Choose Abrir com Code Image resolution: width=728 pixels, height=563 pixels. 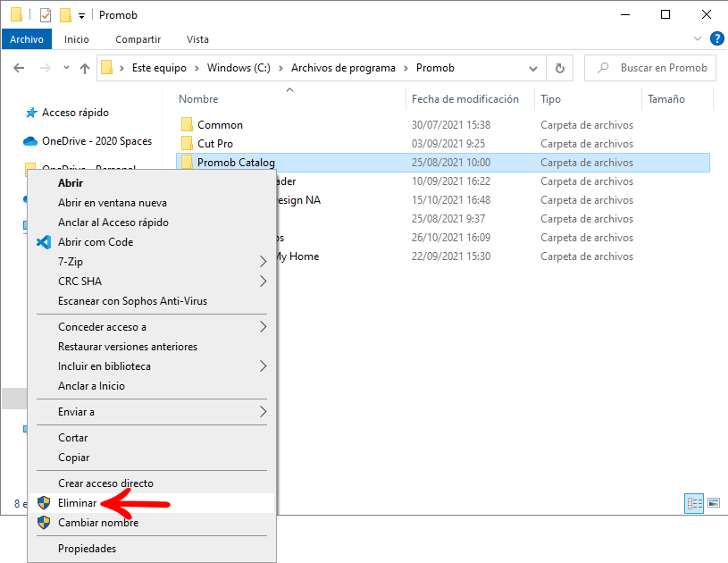[152, 242]
